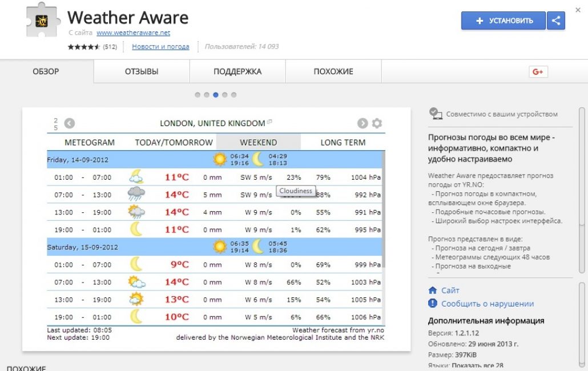Click the sun icon in Friday 14-09-2012 row

coord(220,159)
